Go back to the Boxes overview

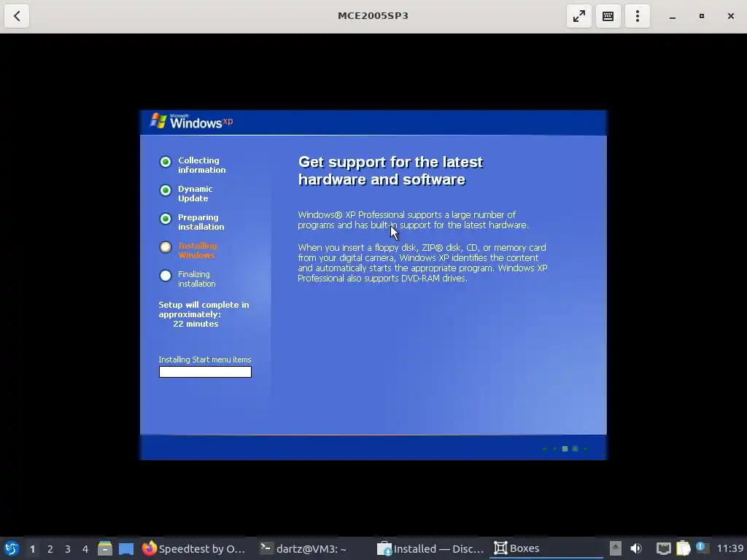click(17, 16)
